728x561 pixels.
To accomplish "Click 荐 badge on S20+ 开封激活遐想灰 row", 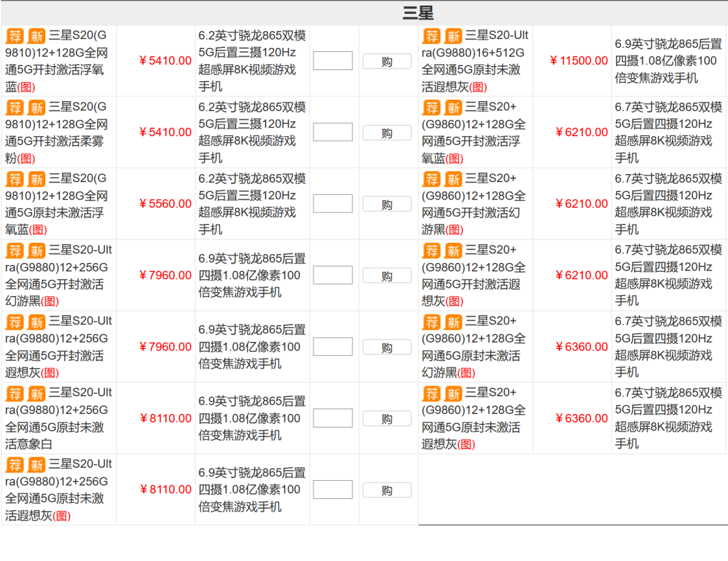I will [x=431, y=250].
